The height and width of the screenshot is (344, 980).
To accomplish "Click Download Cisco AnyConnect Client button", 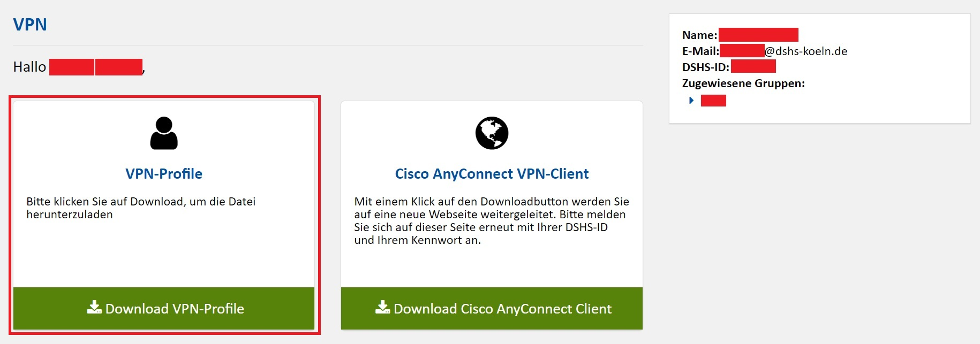I will tap(492, 308).
